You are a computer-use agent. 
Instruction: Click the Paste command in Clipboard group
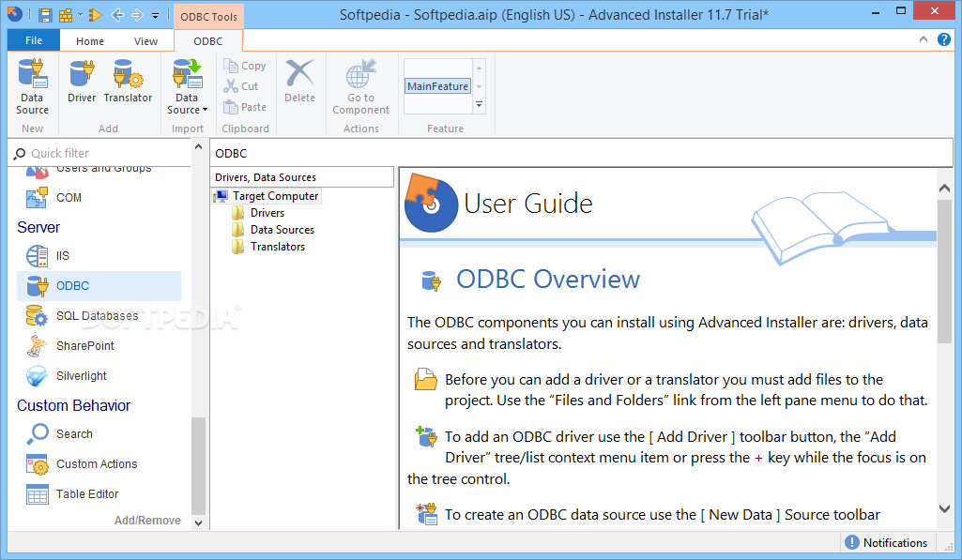[245, 107]
